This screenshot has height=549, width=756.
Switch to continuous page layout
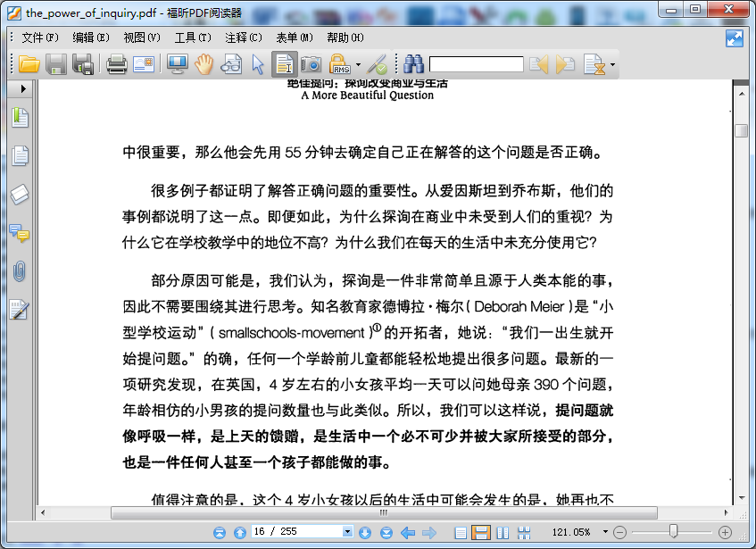tap(481, 532)
